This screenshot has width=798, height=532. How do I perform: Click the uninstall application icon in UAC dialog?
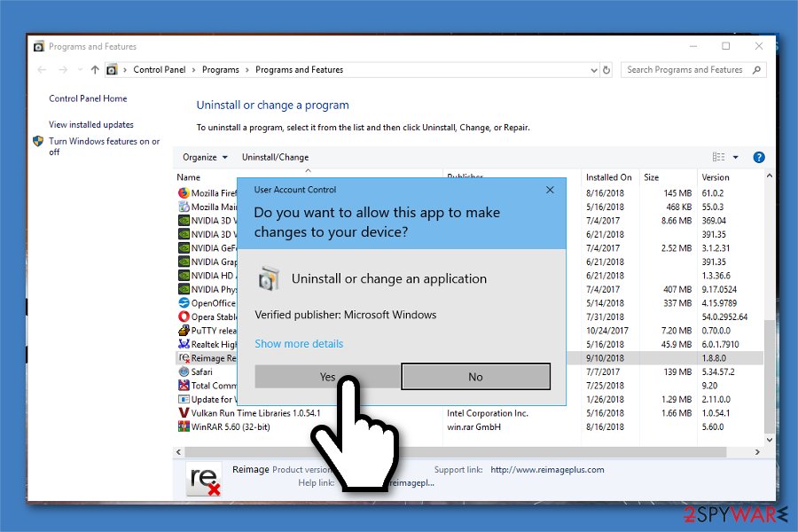(x=269, y=278)
